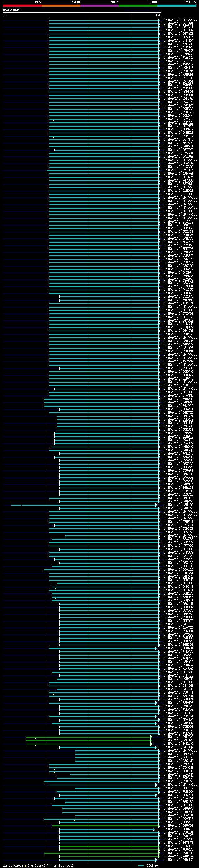The height and width of the screenshot is (868, 199).
Task: Select hit label UniRef100_A5AXX8
Action: pos(178,58)
